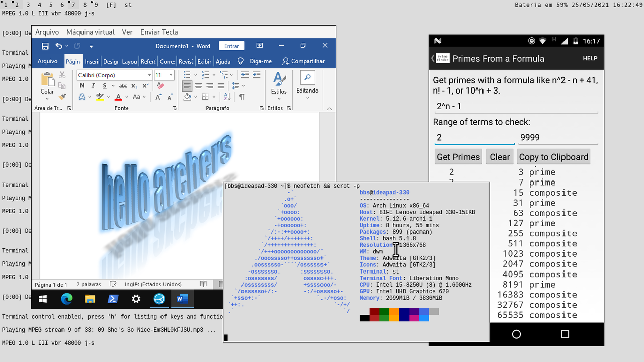
Task: Click Compartilhar in Word ribbon
Action: (x=303, y=61)
